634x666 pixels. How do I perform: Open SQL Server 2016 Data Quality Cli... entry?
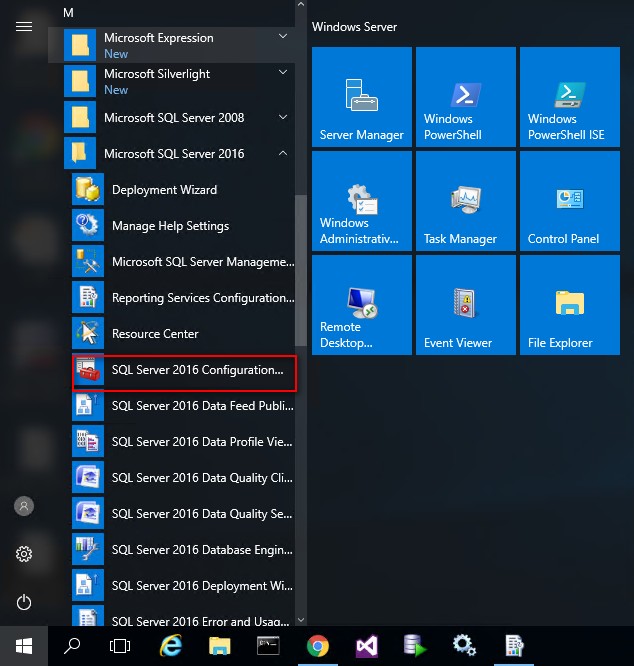pos(183,477)
